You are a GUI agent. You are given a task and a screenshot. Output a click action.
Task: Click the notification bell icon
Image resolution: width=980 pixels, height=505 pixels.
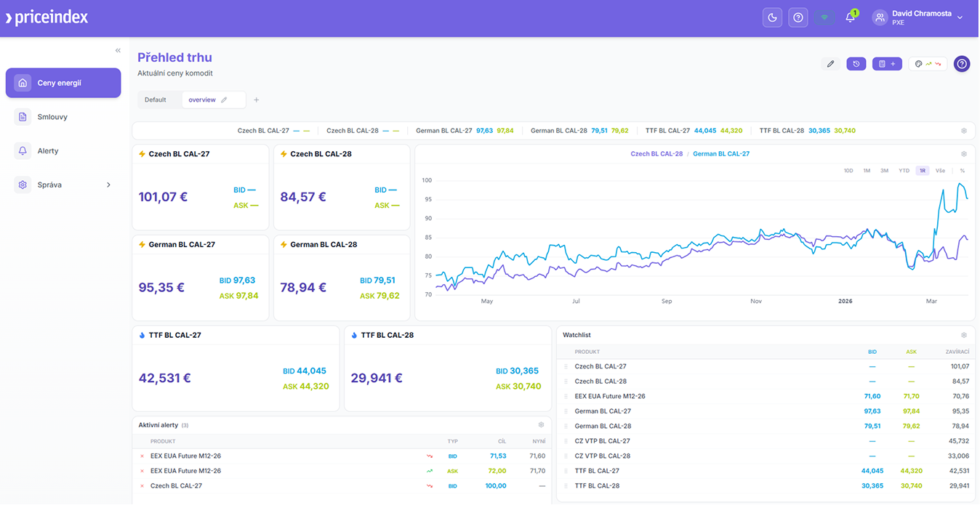tap(850, 17)
